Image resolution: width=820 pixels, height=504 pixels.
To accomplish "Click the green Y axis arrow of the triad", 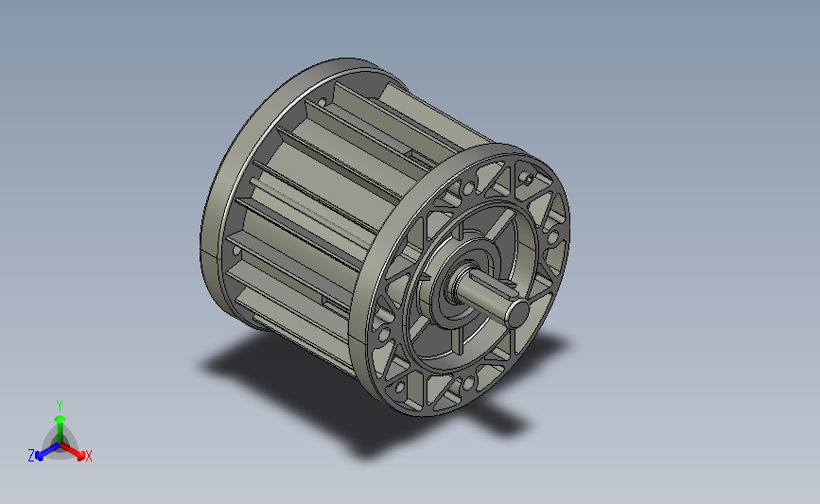I will [x=60, y=429].
